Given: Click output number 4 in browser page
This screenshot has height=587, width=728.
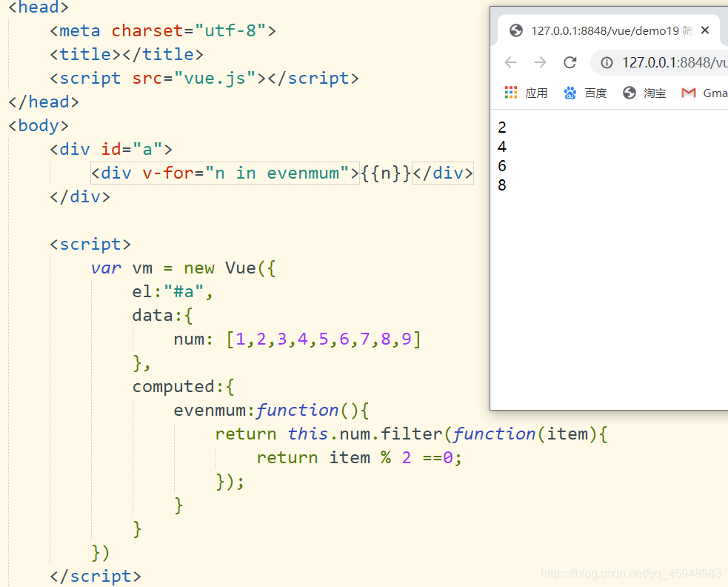Looking at the screenshot, I should tap(502, 147).
